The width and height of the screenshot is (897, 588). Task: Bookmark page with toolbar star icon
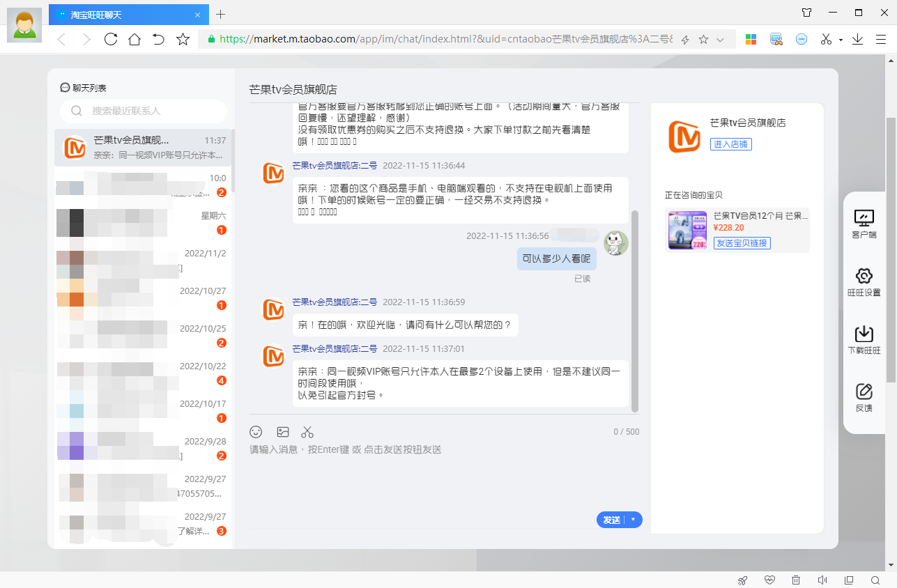(183, 39)
